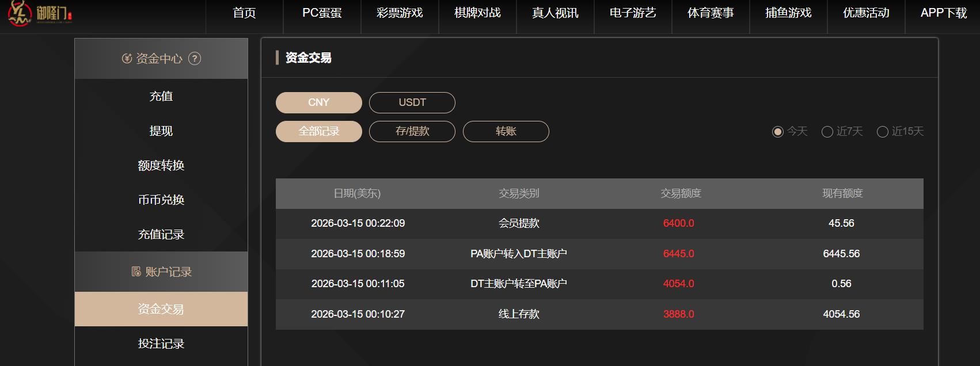Open the PC蛋蛋 nav menu
This screenshot has width=980, height=366.
tap(322, 13)
